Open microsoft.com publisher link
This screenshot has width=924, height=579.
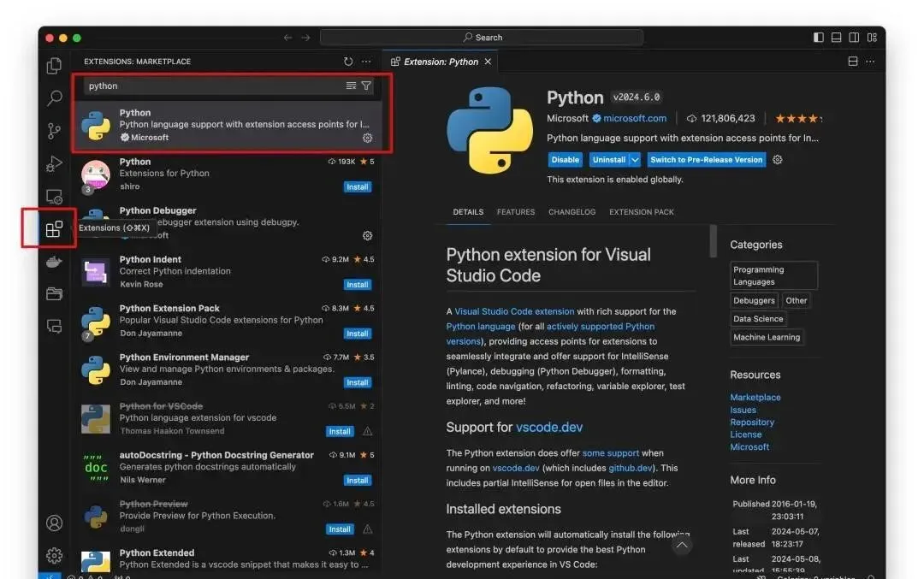pos(635,118)
